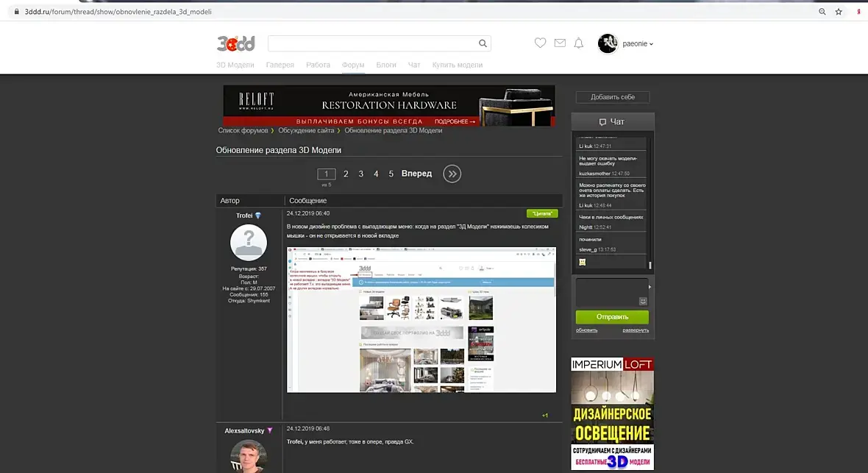
Task: Click the 24.12.2019 06:40 post timestamp
Action: (x=308, y=213)
